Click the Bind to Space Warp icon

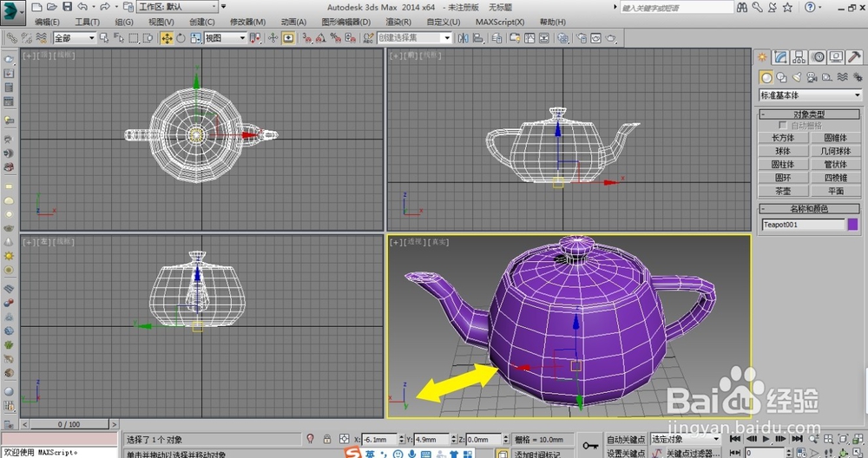tap(41, 38)
